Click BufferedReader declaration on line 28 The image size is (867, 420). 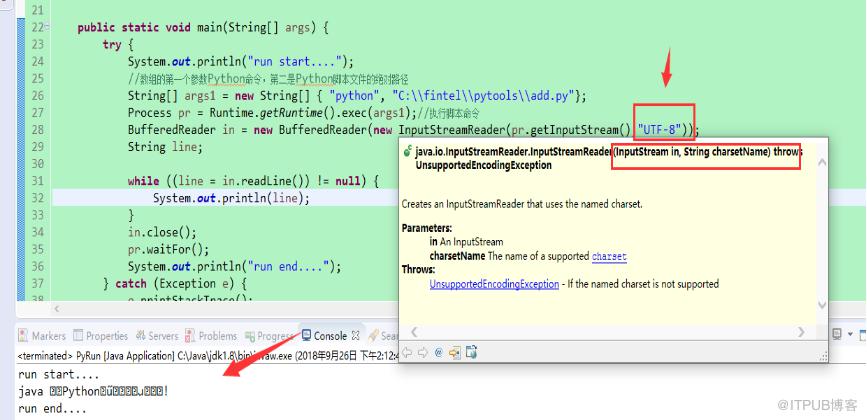(414, 130)
